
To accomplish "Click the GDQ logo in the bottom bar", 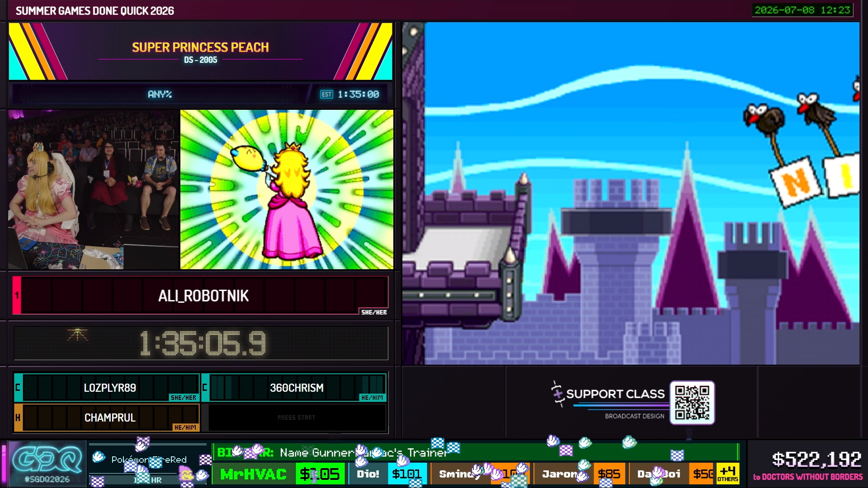I will click(47, 460).
